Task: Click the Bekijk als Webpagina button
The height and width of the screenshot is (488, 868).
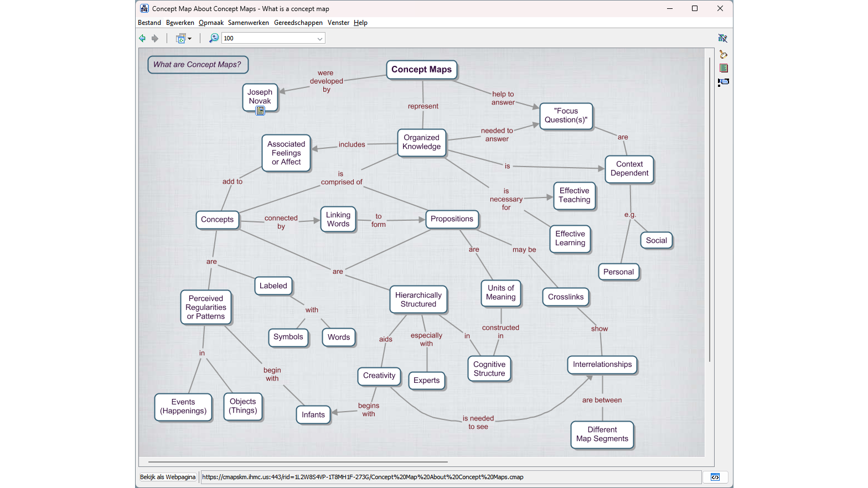Action: click(x=168, y=477)
